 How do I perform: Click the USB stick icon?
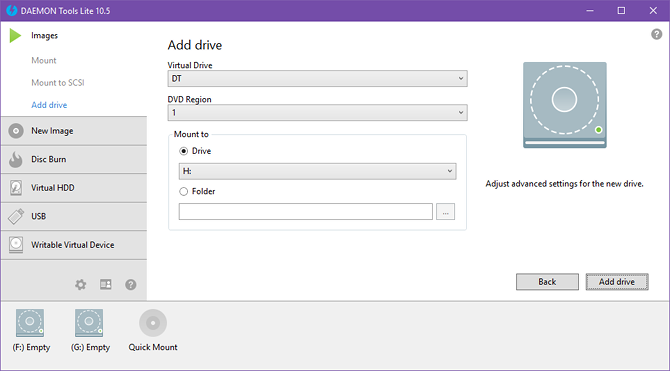point(16,216)
